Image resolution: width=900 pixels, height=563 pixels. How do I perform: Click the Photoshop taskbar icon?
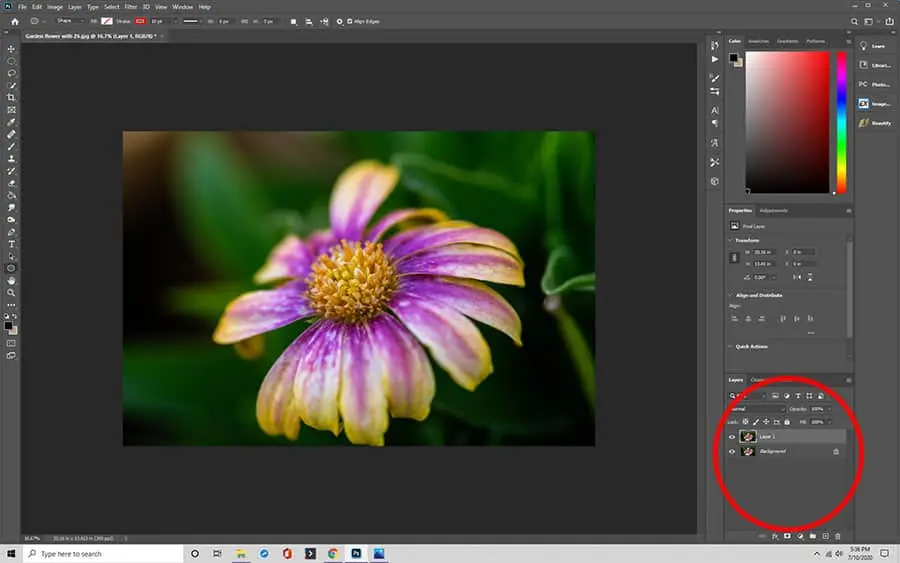point(356,554)
